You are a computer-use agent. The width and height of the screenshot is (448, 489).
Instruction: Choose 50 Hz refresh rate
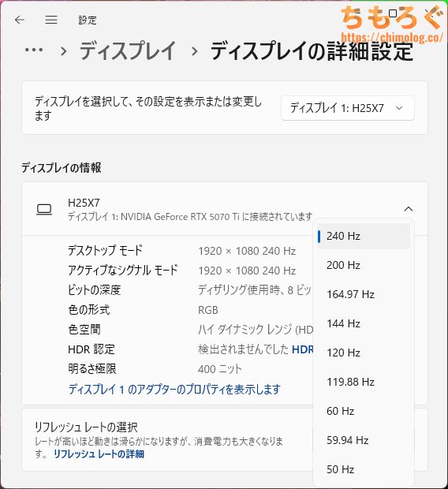(x=364, y=469)
